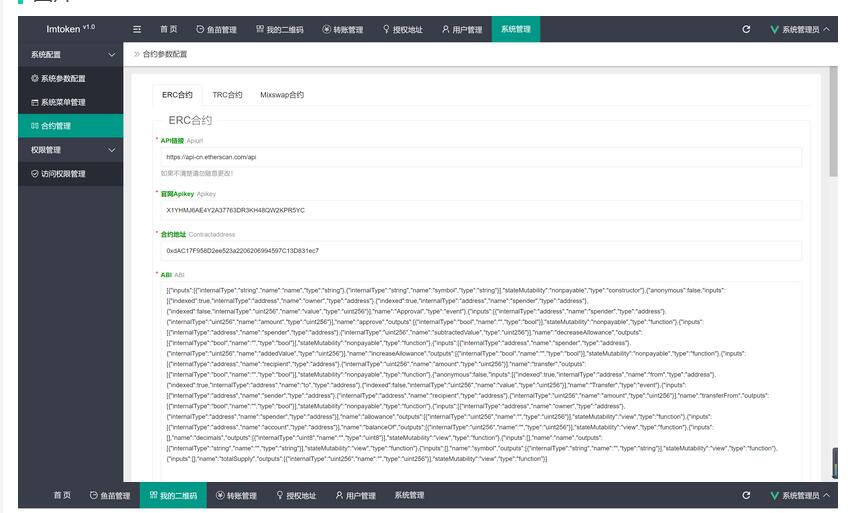853x513 pixels.
Task: Go to 授权地址 in the top navigation bar
Action: (402, 30)
